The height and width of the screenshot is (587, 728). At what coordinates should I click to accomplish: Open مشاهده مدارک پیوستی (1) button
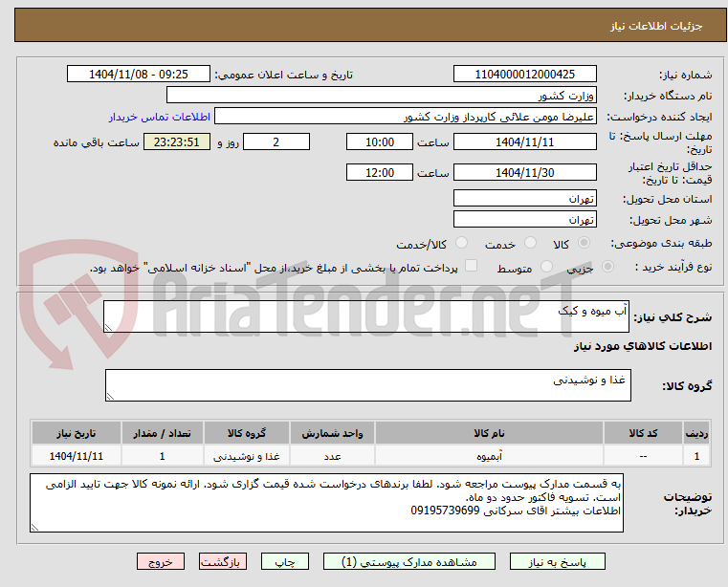point(409,562)
